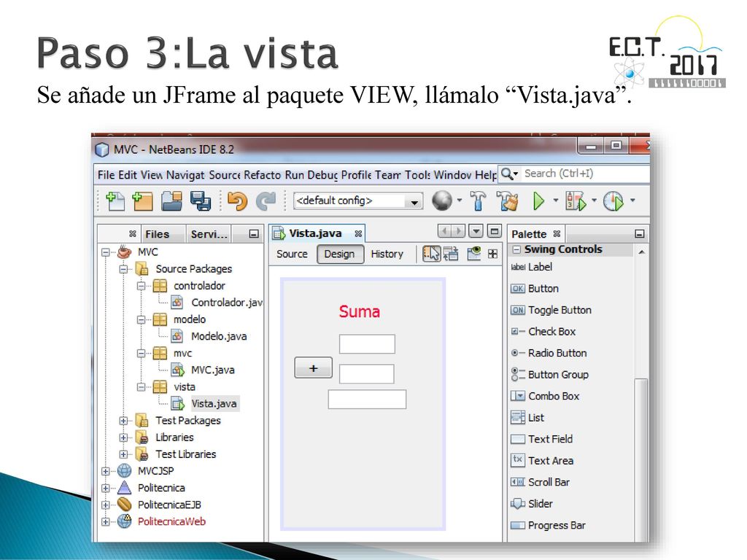Expand the Test Packages node
Screen dimensions: 747x560
coord(123,421)
